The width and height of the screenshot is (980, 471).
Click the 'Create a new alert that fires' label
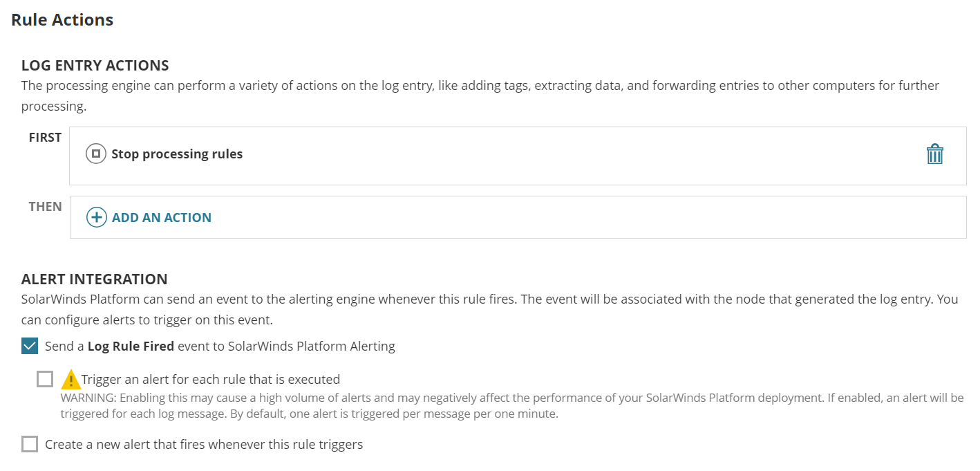coord(204,444)
